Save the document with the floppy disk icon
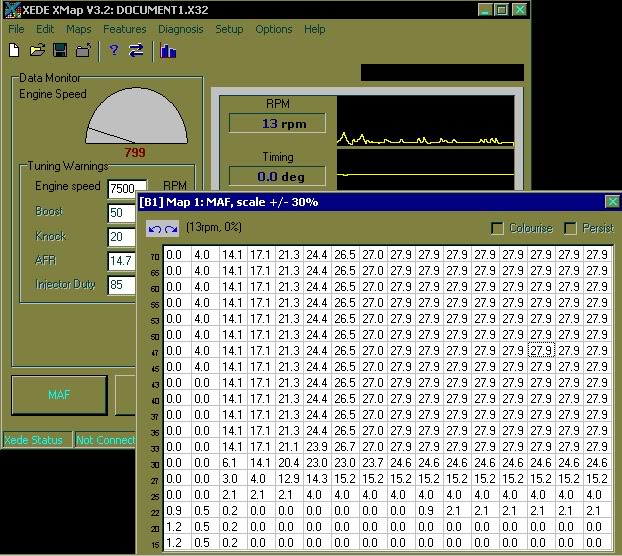 (60, 51)
